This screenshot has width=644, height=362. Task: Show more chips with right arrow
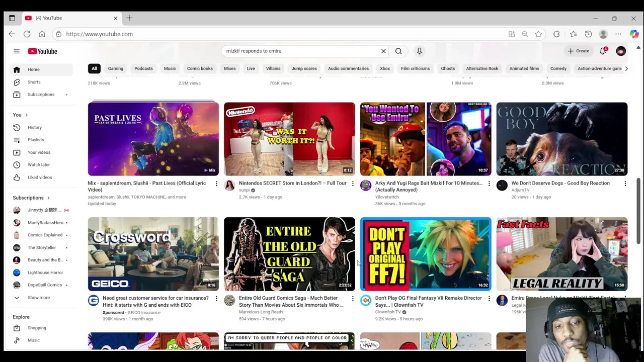coord(626,68)
